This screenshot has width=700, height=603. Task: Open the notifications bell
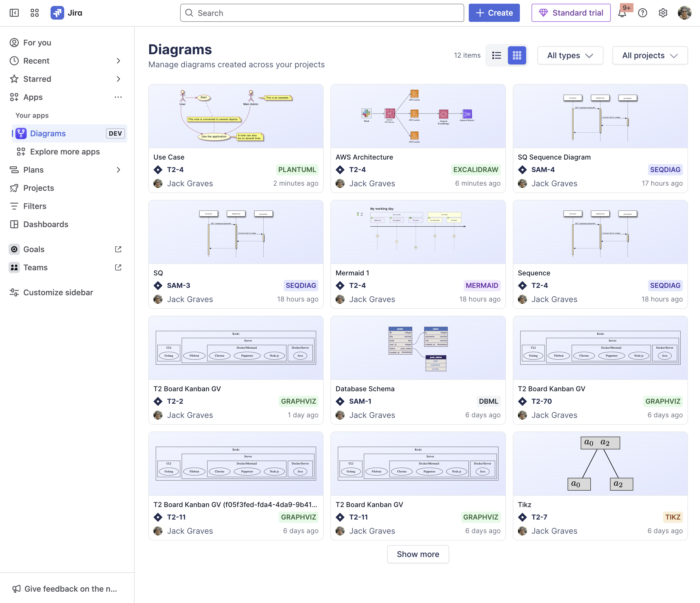point(623,13)
